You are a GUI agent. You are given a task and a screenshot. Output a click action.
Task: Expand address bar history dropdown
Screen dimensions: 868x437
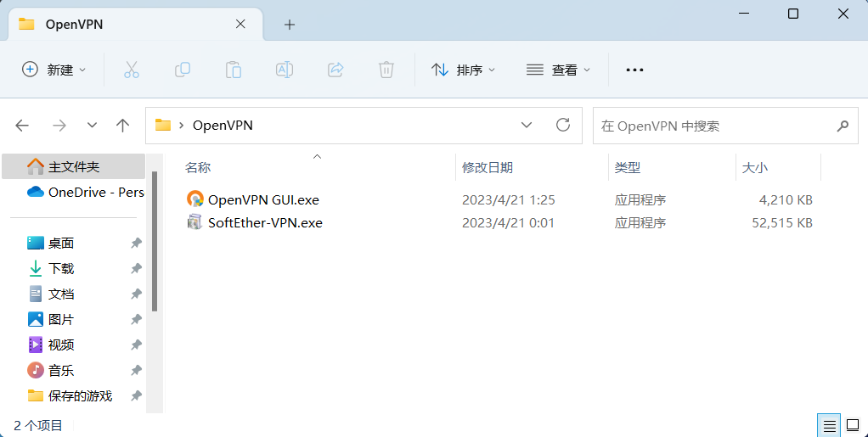(x=527, y=126)
